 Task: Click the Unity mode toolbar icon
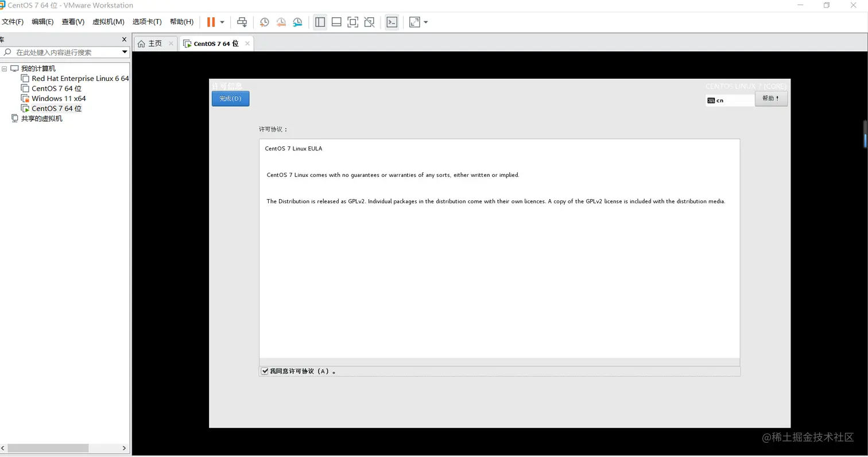[x=370, y=22]
